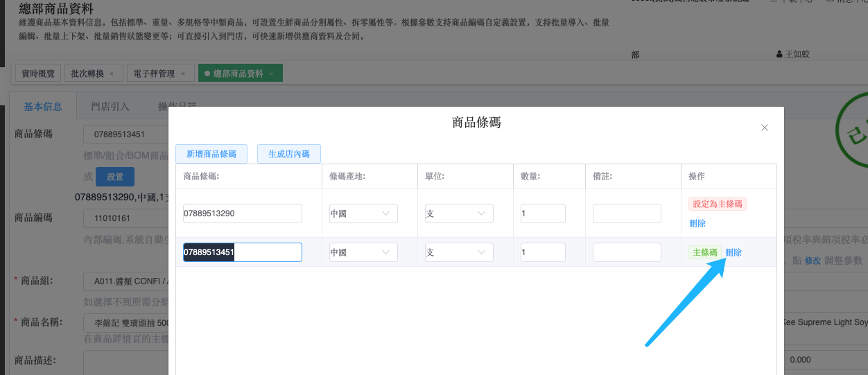
Task: Delete the main barcode row via 刪除
Action: (734, 252)
